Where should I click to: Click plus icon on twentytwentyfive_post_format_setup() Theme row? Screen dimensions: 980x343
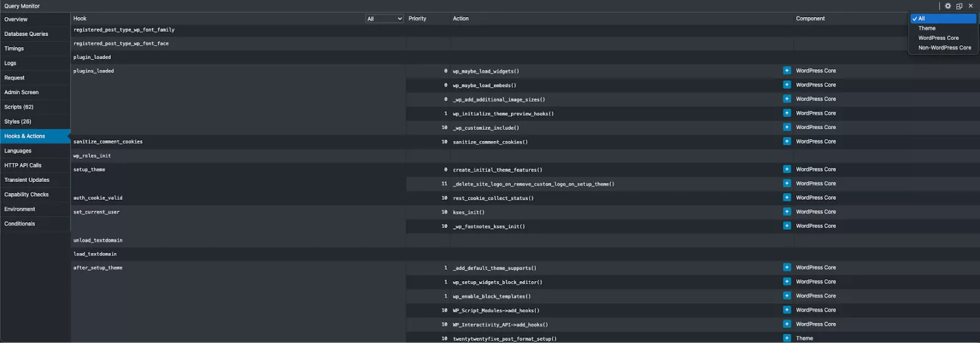coord(787,338)
